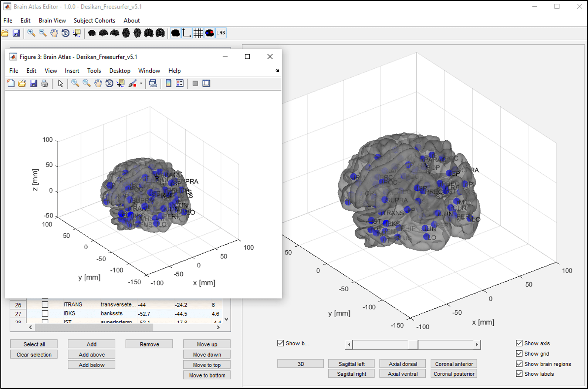Screen dimensions: 588x389
Task: Click the Move to top button
Action: pyautogui.click(x=207, y=365)
